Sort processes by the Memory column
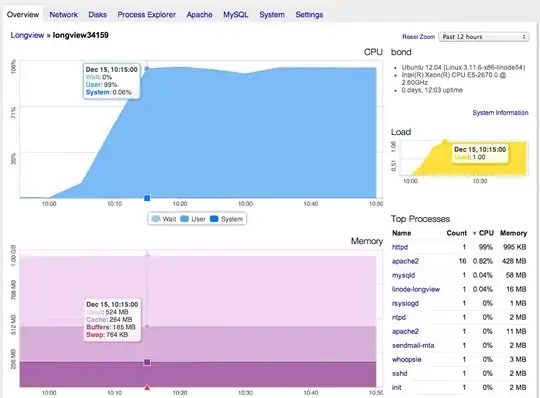Image resolution: width=540 pixels, height=398 pixels. point(513,233)
